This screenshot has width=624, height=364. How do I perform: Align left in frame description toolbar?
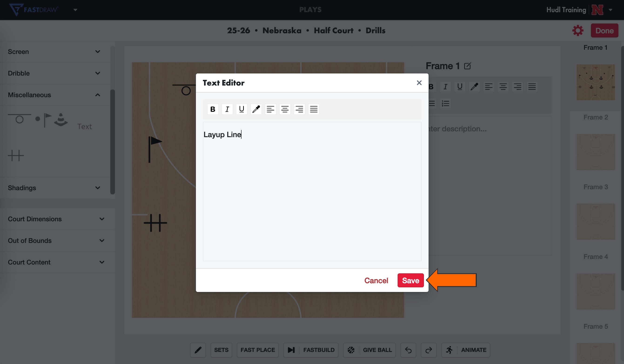(x=489, y=87)
